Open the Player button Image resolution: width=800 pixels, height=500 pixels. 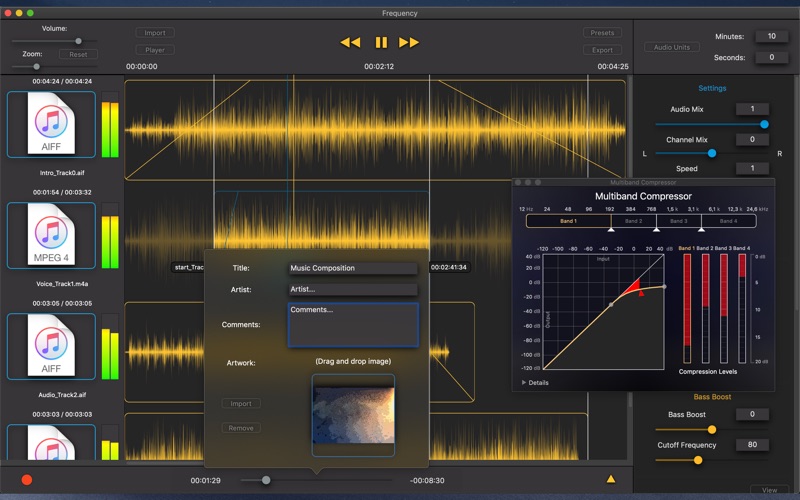[155, 50]
